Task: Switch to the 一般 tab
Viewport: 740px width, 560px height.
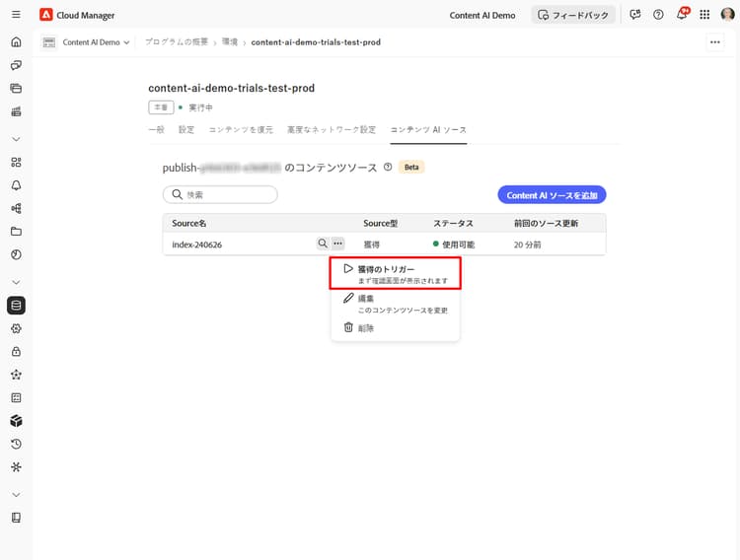Action: pyautogui.click(x=156, y=130)
